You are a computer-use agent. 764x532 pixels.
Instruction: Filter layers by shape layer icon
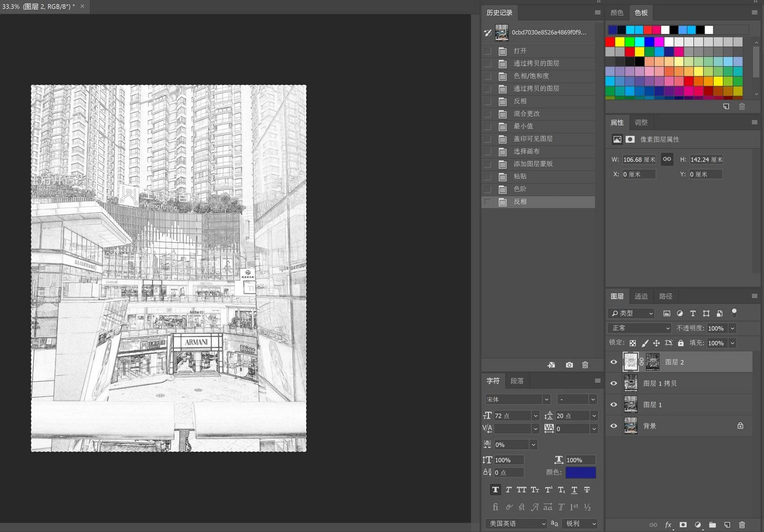706,313
